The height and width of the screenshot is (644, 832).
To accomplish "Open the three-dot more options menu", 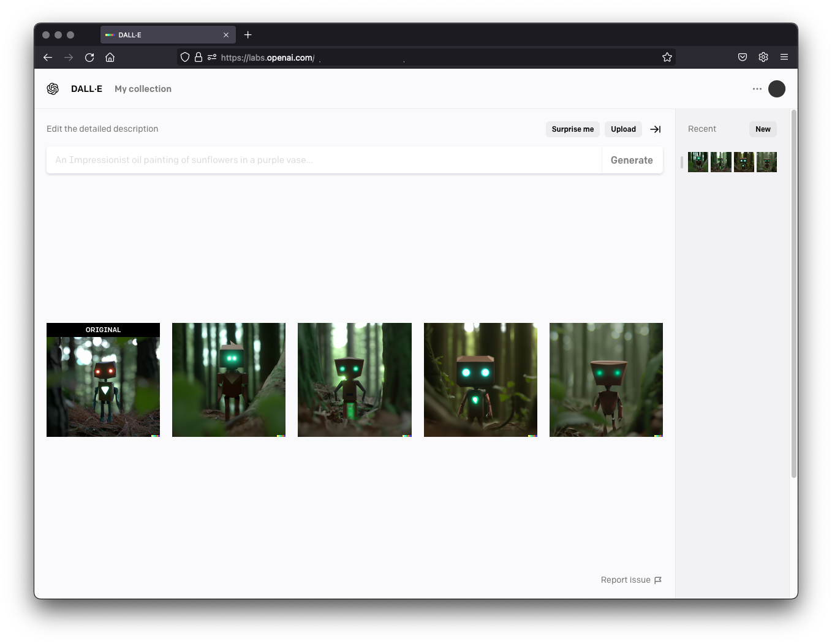I will [x=757, y=89].
